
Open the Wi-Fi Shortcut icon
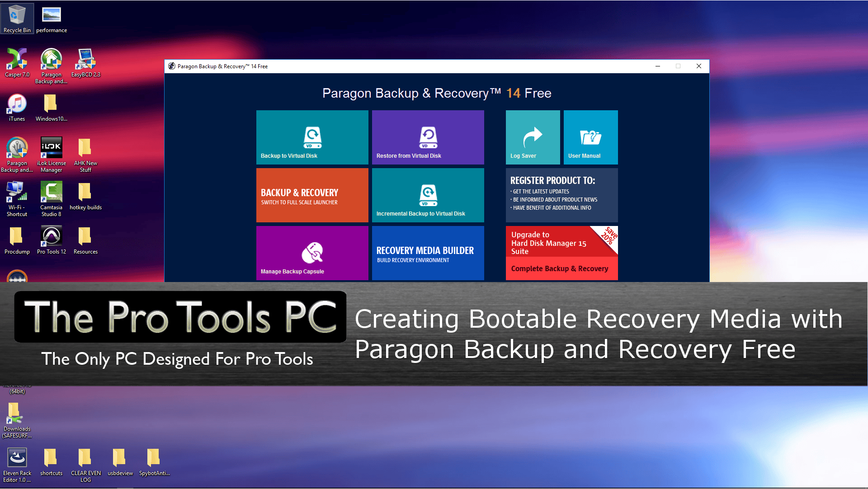pos(17,199)
